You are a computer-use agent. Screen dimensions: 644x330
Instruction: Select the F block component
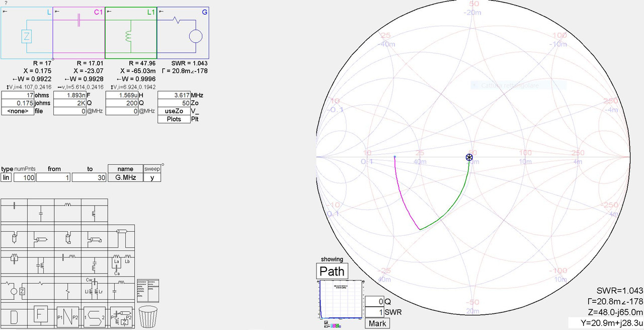[x=41, y=316]
